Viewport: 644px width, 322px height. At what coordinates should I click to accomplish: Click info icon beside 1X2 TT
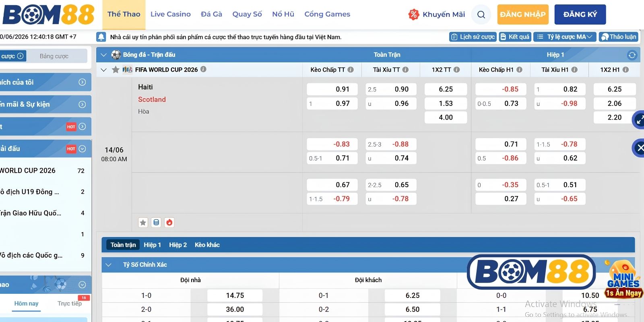(x=456, y=70)
